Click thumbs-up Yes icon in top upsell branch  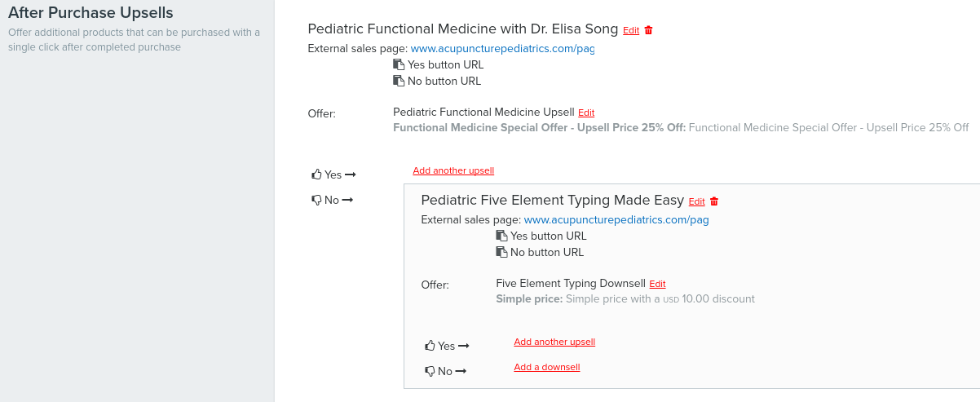317,174
